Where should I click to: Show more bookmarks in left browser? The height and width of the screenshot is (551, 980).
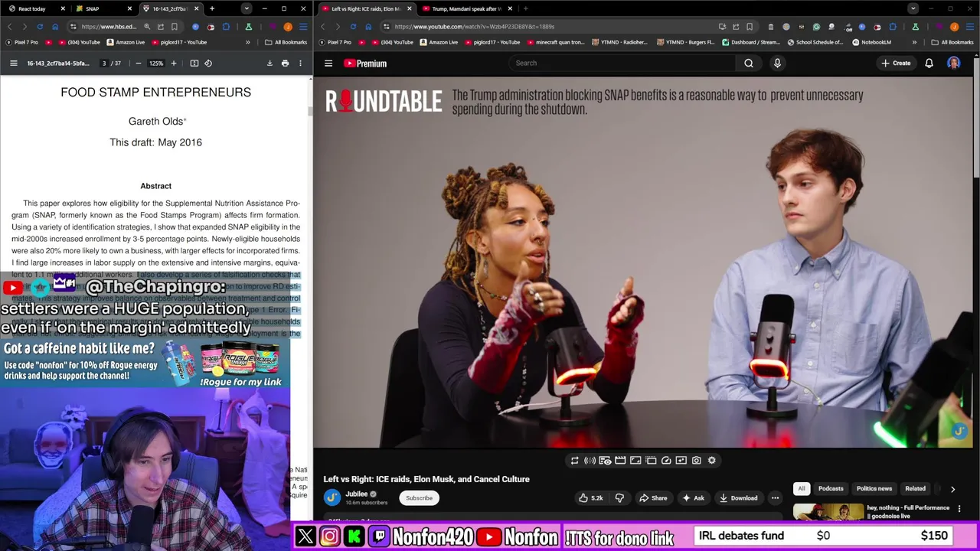click(247, 42)
